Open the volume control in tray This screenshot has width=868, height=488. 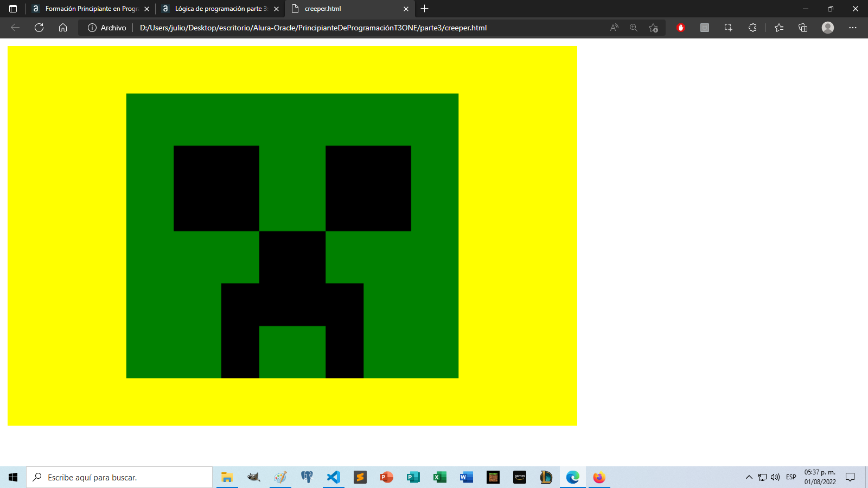click(x=775, y=477)
